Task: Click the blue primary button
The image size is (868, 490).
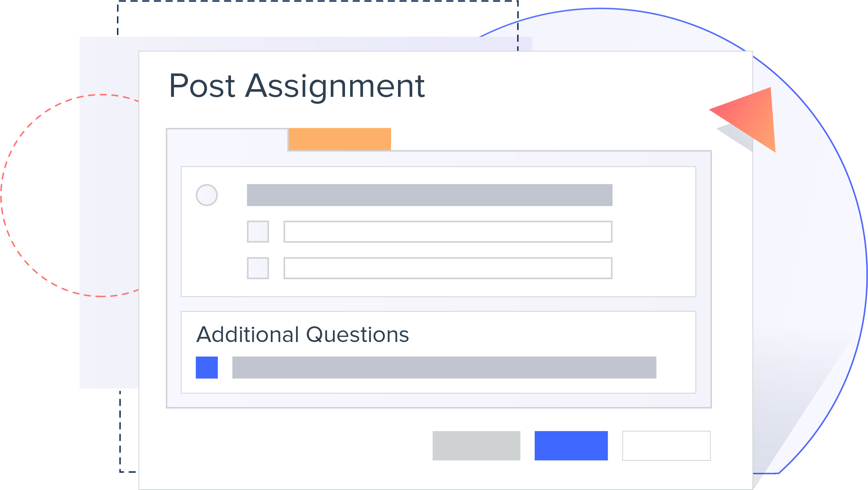Action: coord(571,446)
